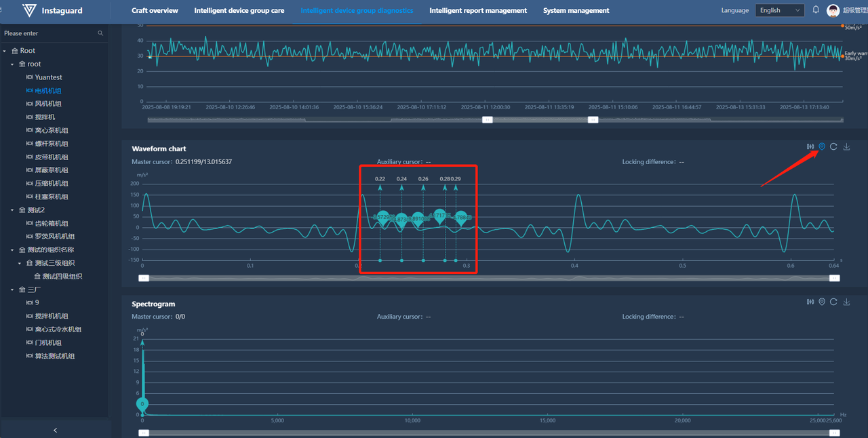The width and height of the screenshot is (868, 438).
Task: Open the Language dropdown set to English
Action: (x=779, y=10)
